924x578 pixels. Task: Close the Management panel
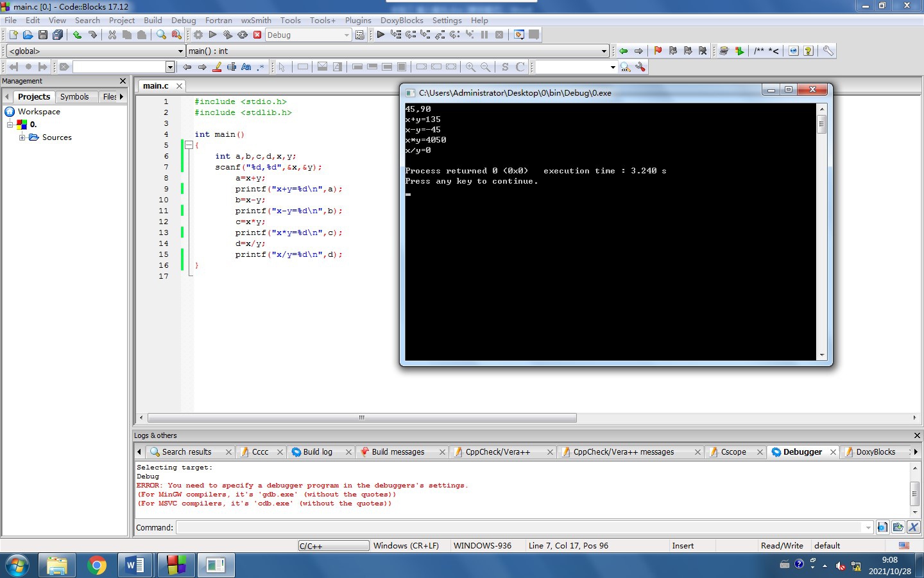123,81
